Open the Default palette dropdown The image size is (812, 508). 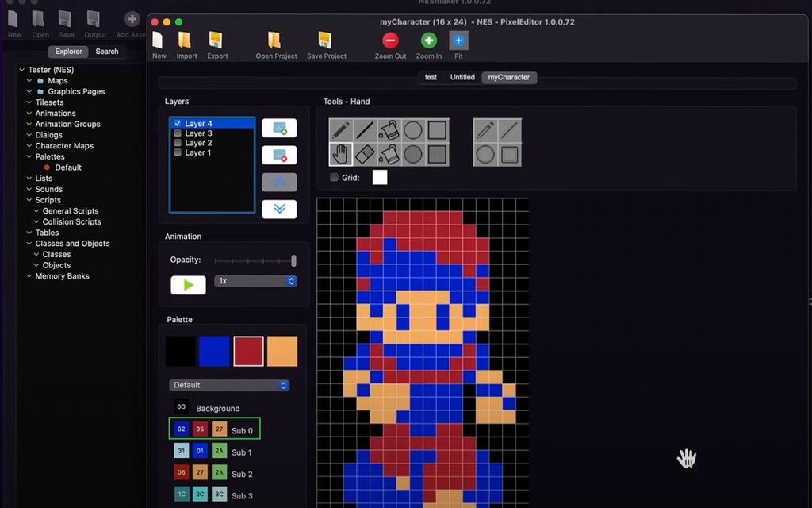(228, 385)
